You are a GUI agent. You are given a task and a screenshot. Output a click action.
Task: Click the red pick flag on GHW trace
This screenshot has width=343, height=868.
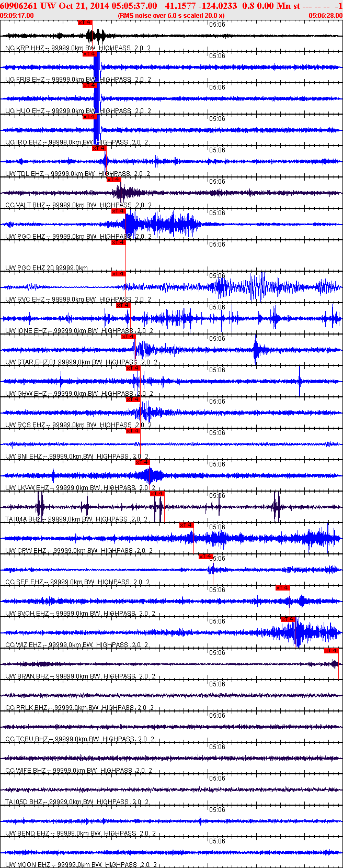pyautogui.click(x=133, y=368)
